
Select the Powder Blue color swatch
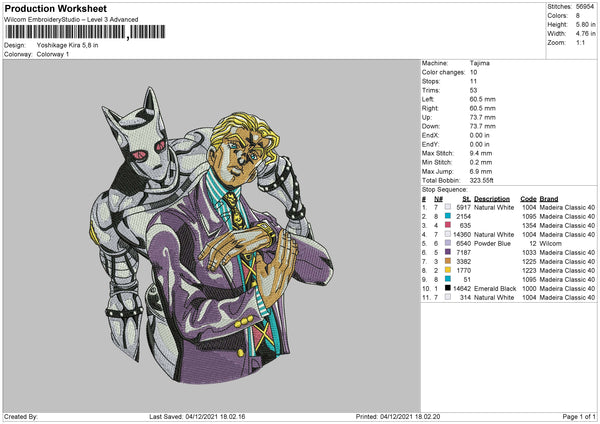448,243
